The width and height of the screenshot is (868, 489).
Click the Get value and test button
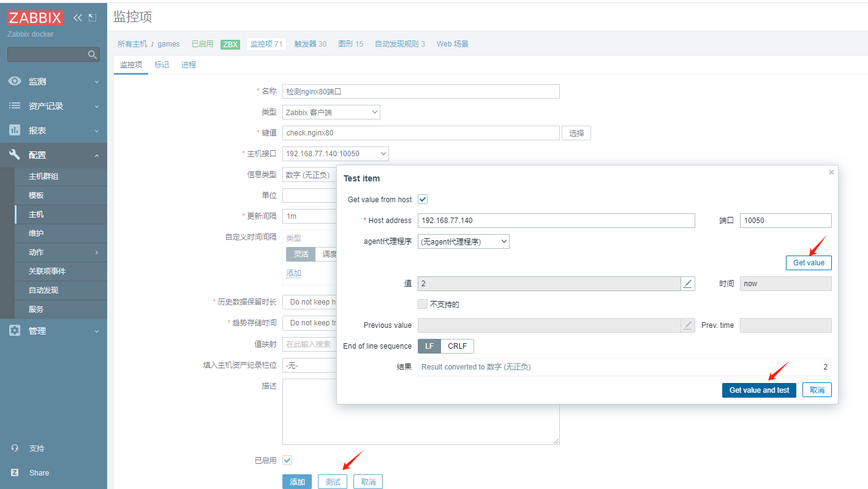point(759,390)
